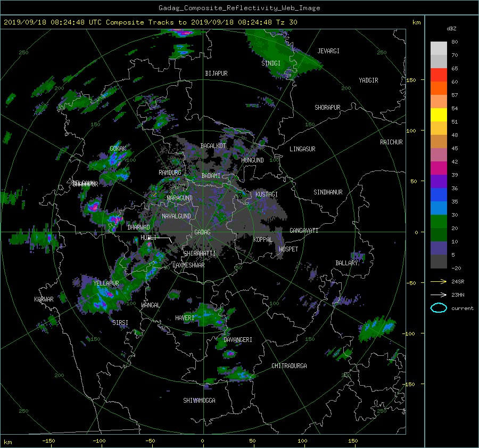The height and width of the screenshot is (448, 479).
Task: Click the '57' value in dBZ legend
Action: (455, 95)
